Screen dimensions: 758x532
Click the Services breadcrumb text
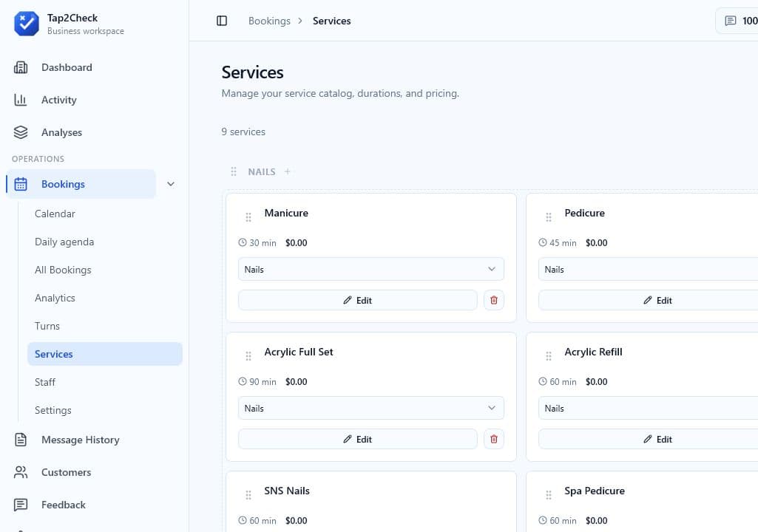tap(331, 21)
